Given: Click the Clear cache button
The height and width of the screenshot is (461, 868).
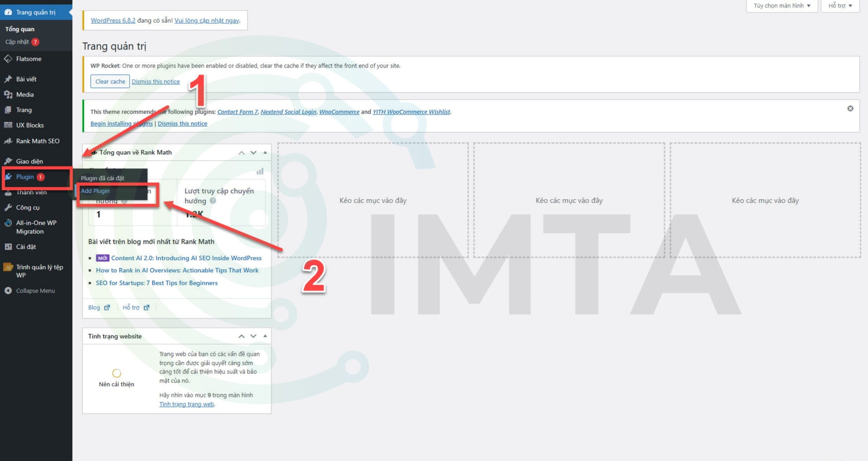Looking at the screenshot, I should point(110,81).
